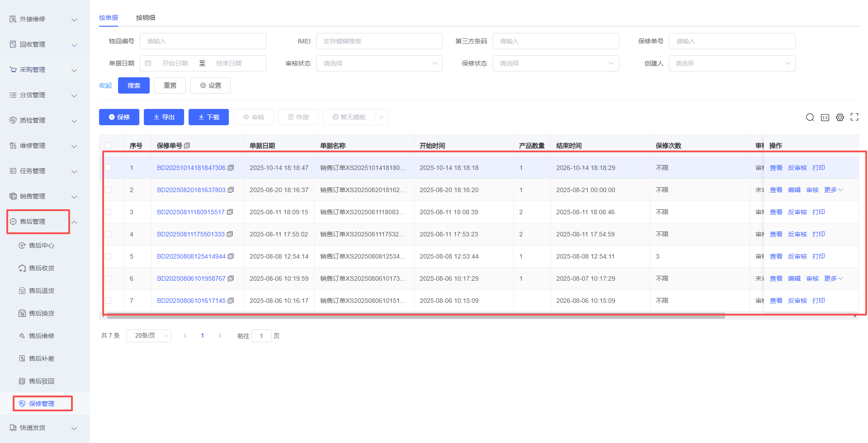Expand 更多 menu in row 2
The height and width of the screenshot is (443, 868).
[x=833, y=190]
